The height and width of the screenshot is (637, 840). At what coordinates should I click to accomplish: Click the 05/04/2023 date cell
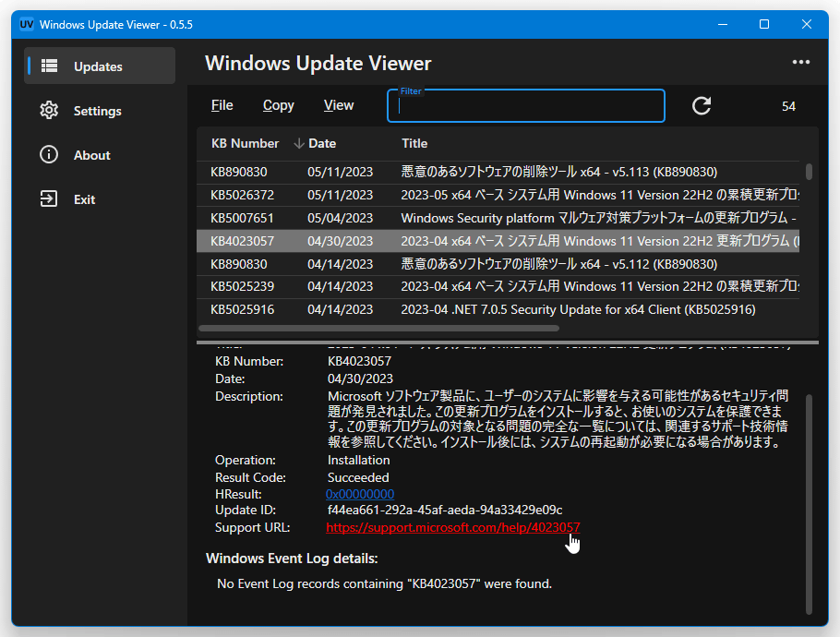[x=340, y=218]
